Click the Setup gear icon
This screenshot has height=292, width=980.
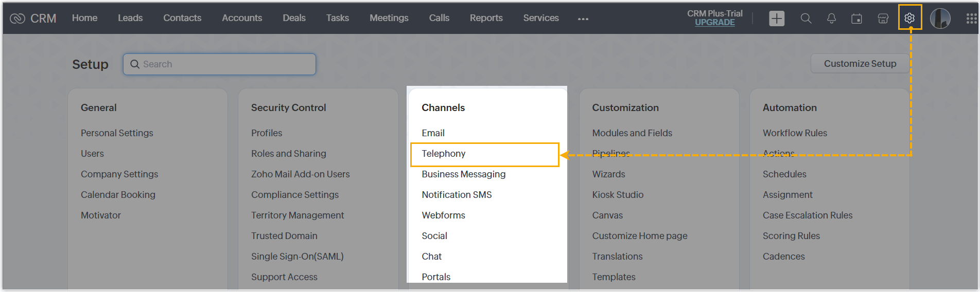(x=909, y=18)
